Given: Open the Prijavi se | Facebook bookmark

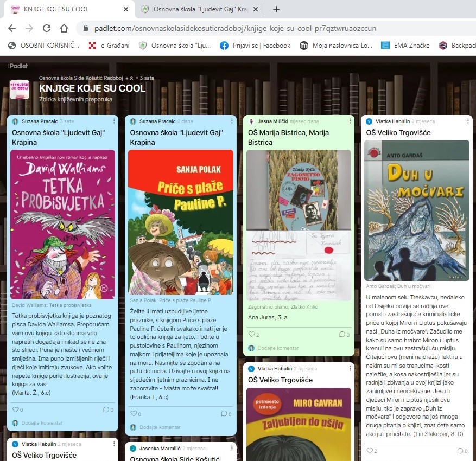Looking at the screenshot, I should pyautogui.click(x=255, y=46).
